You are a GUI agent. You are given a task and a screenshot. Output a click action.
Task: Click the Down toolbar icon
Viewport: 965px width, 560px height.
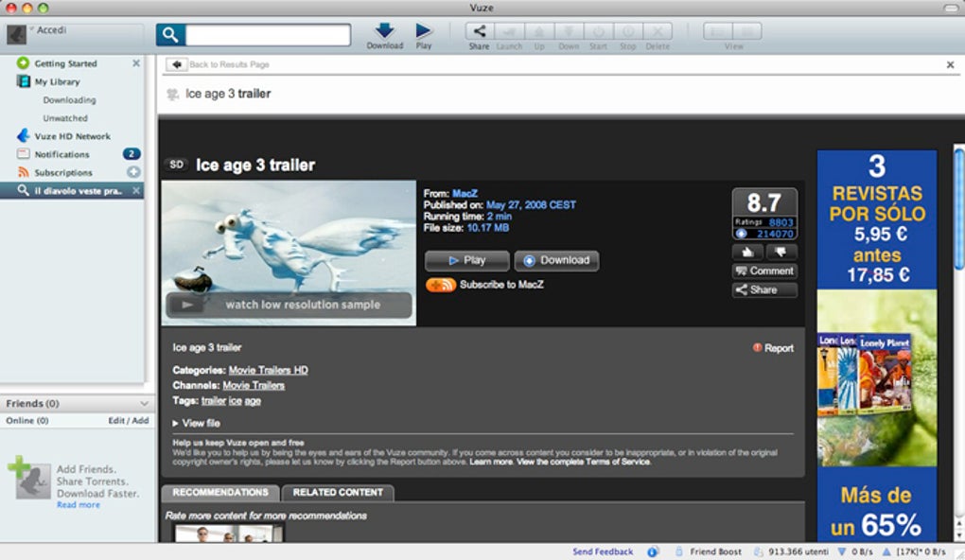click(569, 31)
